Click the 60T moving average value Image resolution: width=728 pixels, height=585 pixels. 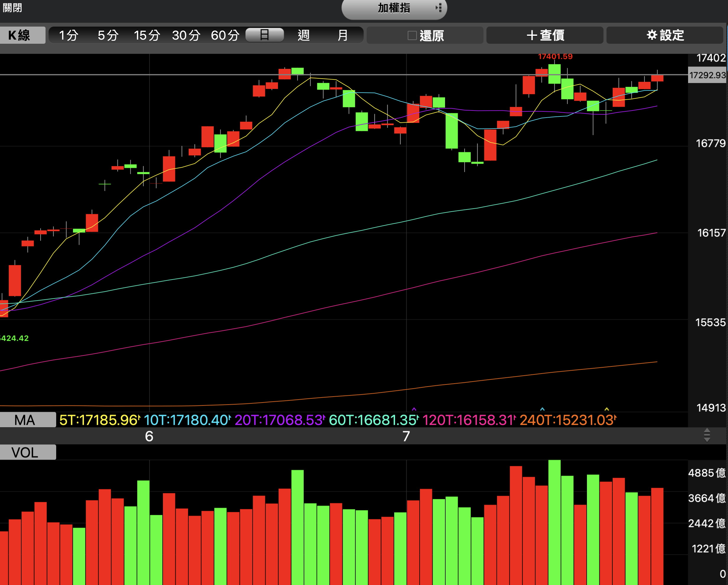pos(373,420)
